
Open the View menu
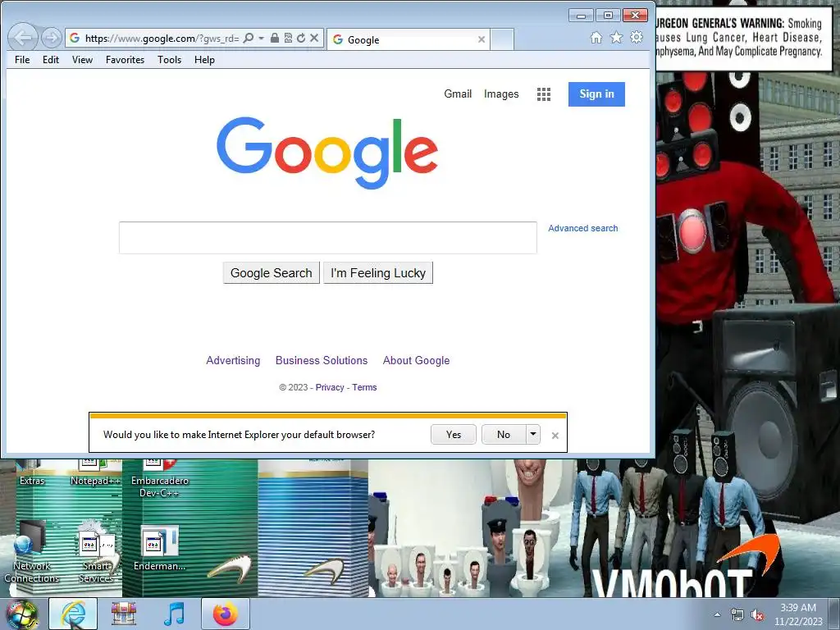[x=83, y=59]
